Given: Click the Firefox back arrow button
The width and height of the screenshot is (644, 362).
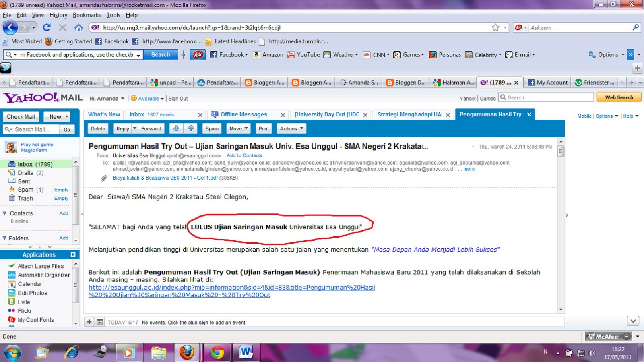Looking at the screenshot, I should [x=10, y=27].
